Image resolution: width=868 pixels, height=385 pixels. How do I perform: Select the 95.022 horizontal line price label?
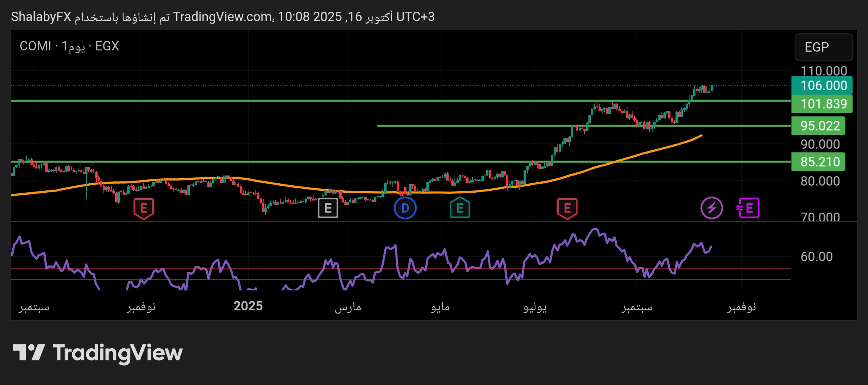coord(820,126)
